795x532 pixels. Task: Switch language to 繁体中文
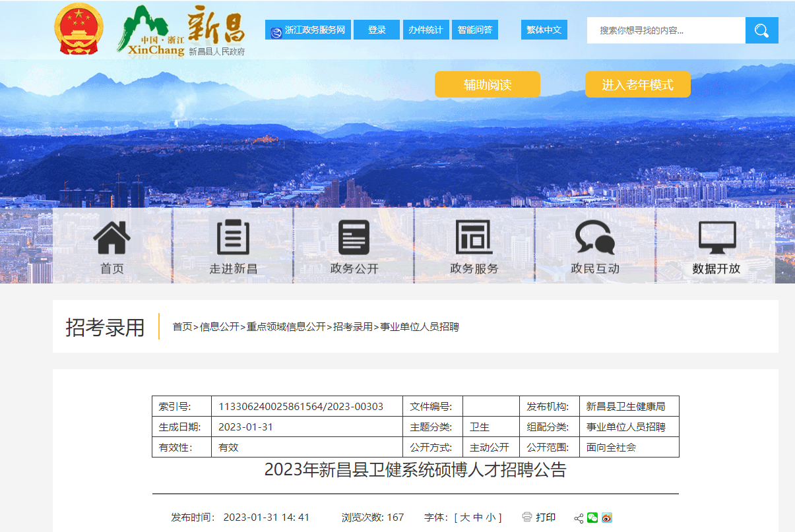544,30
